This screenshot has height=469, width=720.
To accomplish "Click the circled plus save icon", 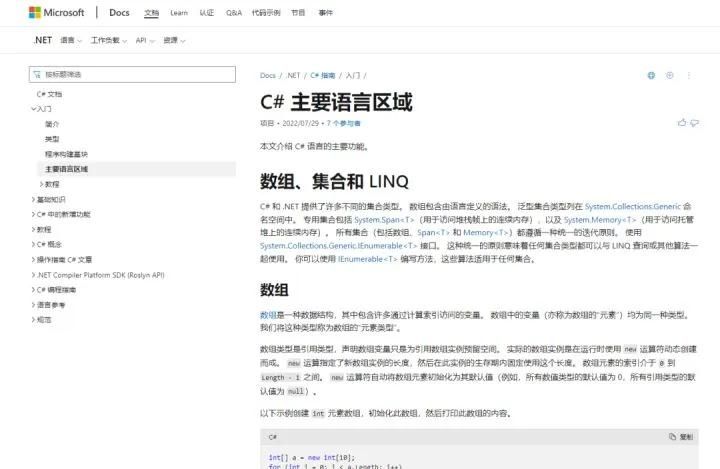I will coord(669,75).
